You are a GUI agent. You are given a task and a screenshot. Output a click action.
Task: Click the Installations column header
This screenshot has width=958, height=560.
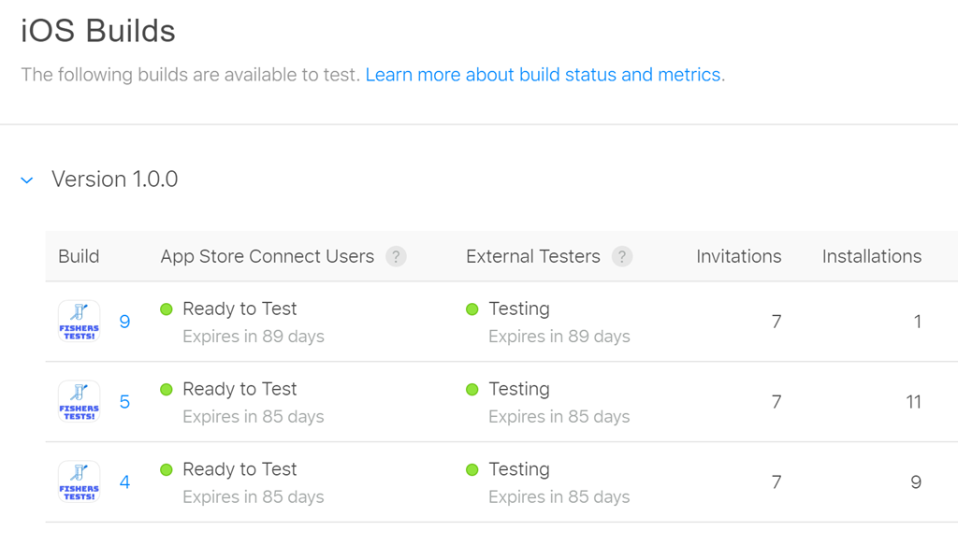871,256
